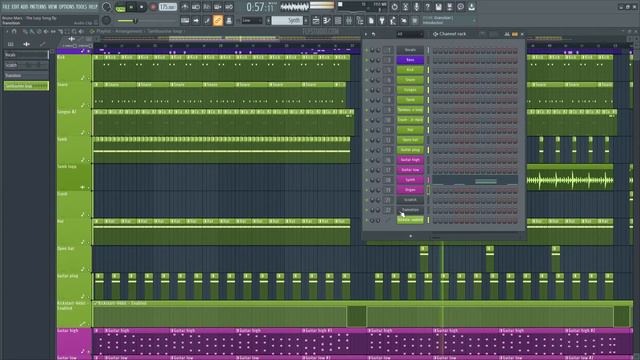The width and height of the screenshot is (640, 360).
Task: Click the tempo display field
Action: tap(168, 7)
